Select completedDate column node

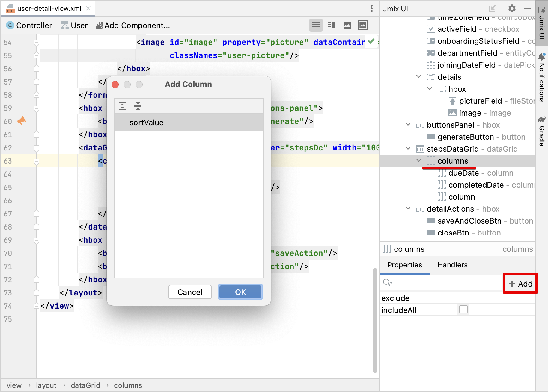pyautogui.click(x=486, y=185)
